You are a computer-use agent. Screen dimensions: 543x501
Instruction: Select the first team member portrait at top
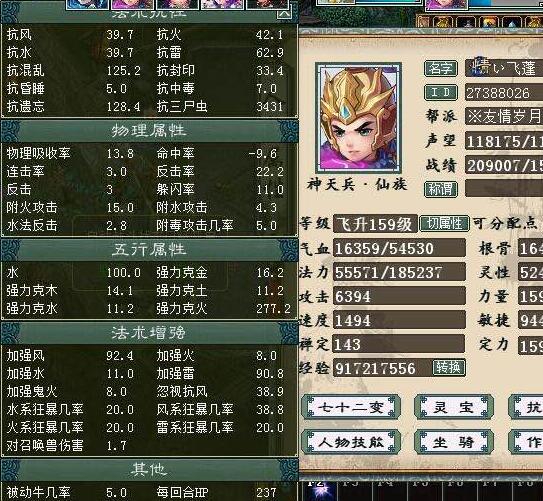[87, 4]
